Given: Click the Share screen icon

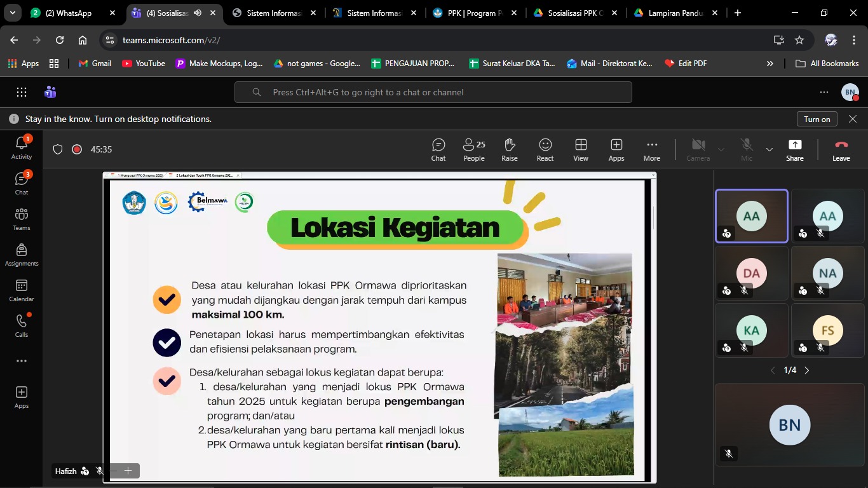Looking at the screenshot, I should 794,150.
